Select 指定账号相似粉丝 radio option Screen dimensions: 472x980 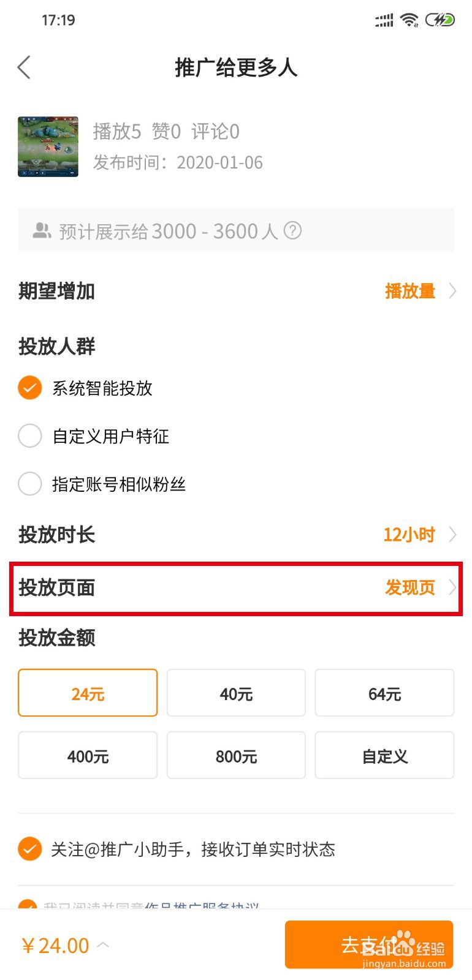(30, 484)
